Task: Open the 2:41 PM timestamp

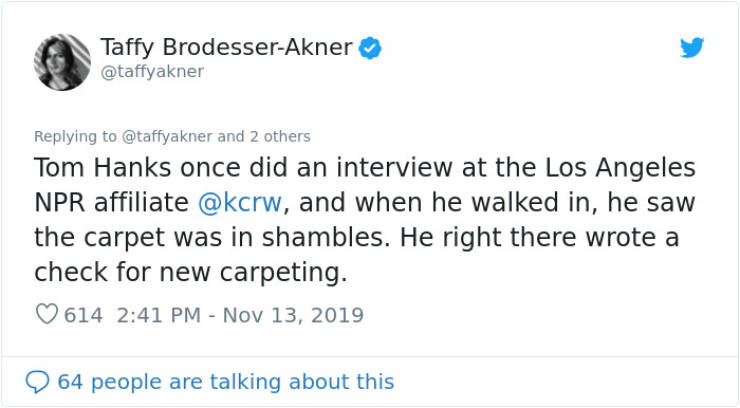Action: 159,315
